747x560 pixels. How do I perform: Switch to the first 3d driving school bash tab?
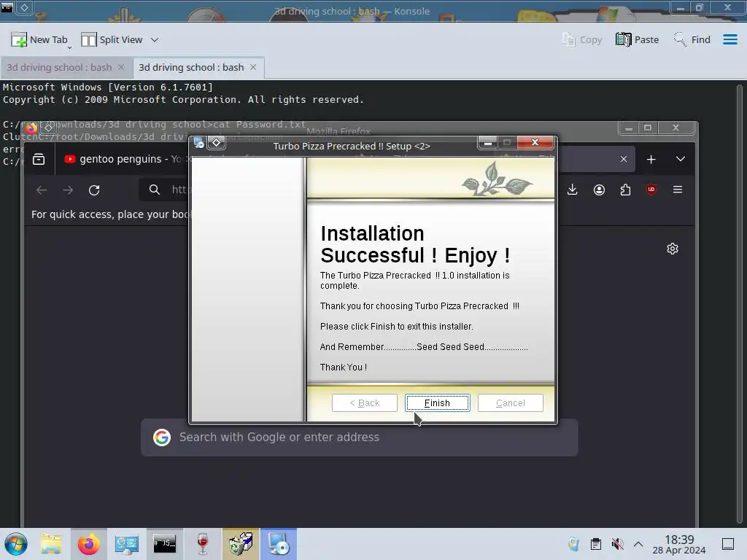point(59,68)
